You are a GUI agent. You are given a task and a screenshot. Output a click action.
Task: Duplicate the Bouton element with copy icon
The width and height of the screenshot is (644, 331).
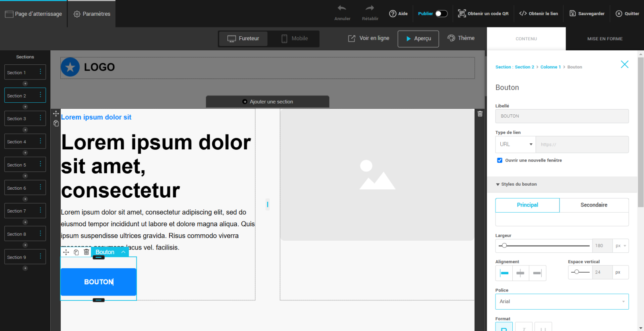[x=76, y=252]
